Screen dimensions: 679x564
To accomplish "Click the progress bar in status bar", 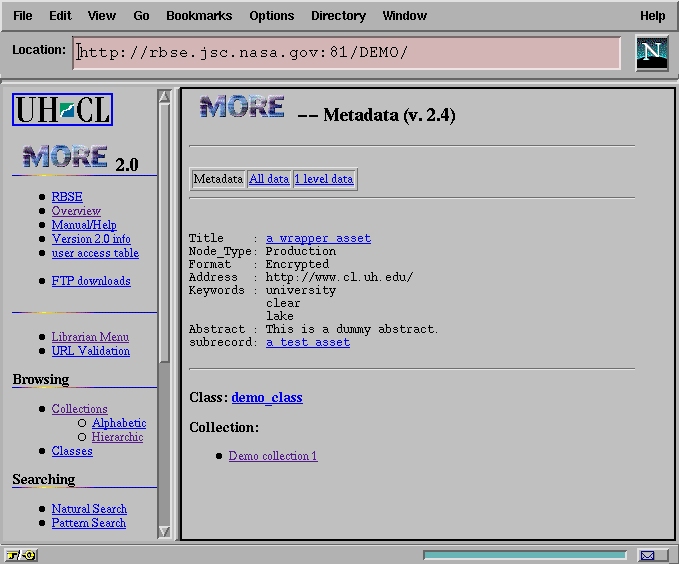I will 525,555.
